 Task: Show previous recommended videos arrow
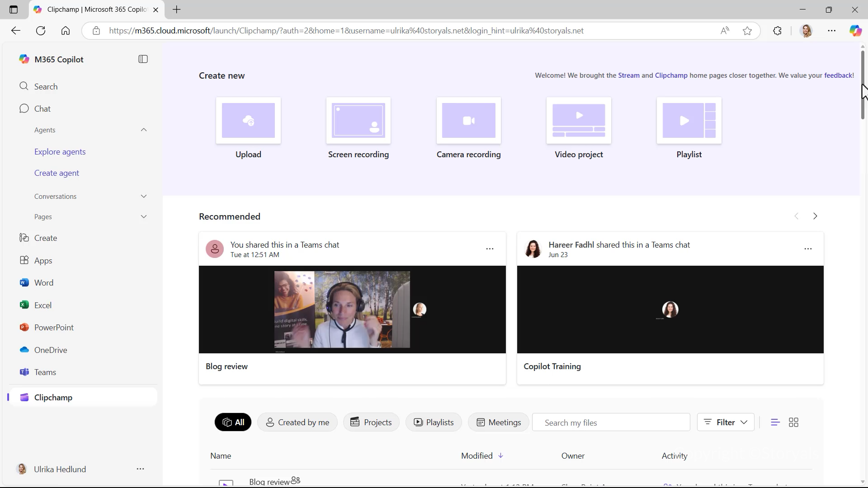pos(797,216)
